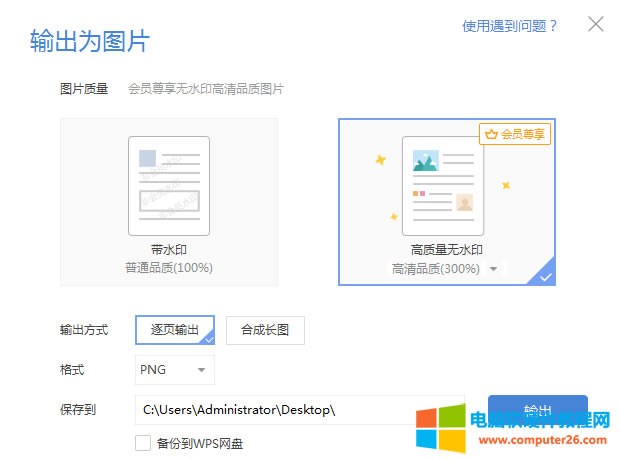Click the Windows logo in the watermark
This screenshot has height=460, width=620.
[442, 427]
